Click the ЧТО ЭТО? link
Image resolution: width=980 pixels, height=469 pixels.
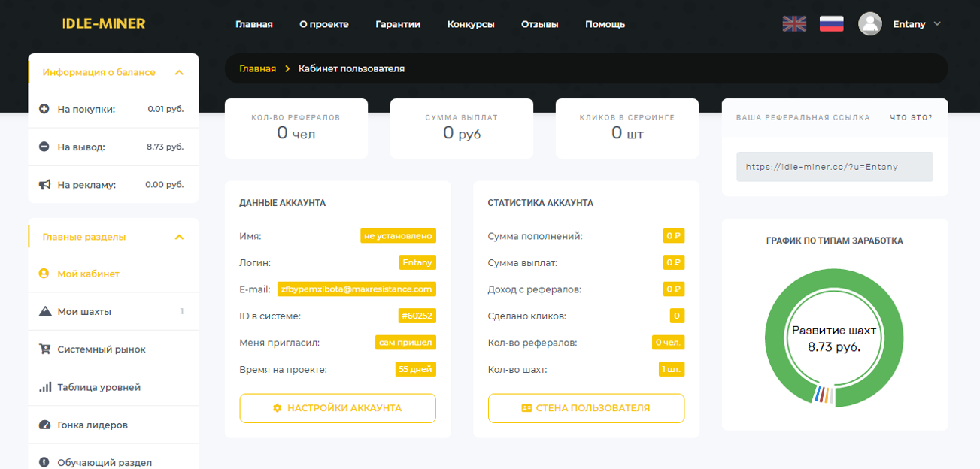pyautogui.click(x=911, y=117)
